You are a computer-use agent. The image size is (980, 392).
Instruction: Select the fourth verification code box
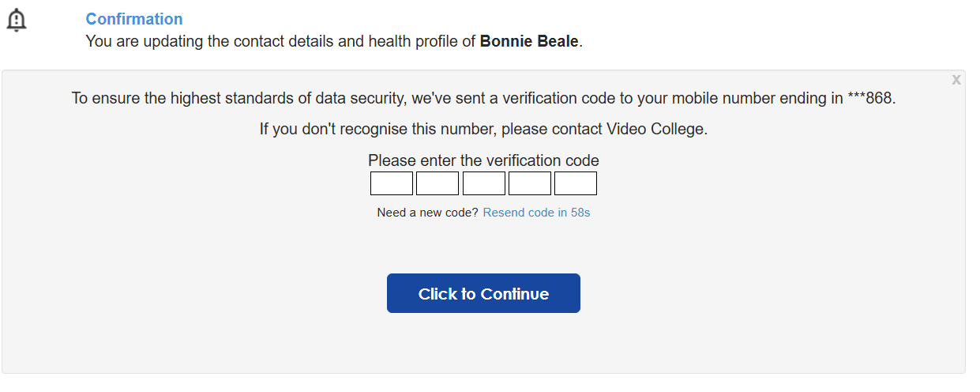(x=530, y=183)
